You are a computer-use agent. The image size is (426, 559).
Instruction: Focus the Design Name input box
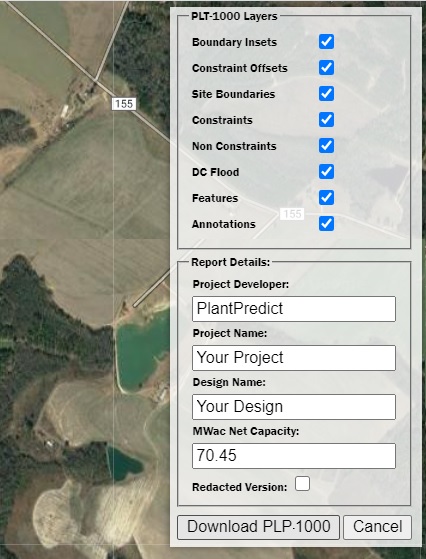tap(294, 407)
